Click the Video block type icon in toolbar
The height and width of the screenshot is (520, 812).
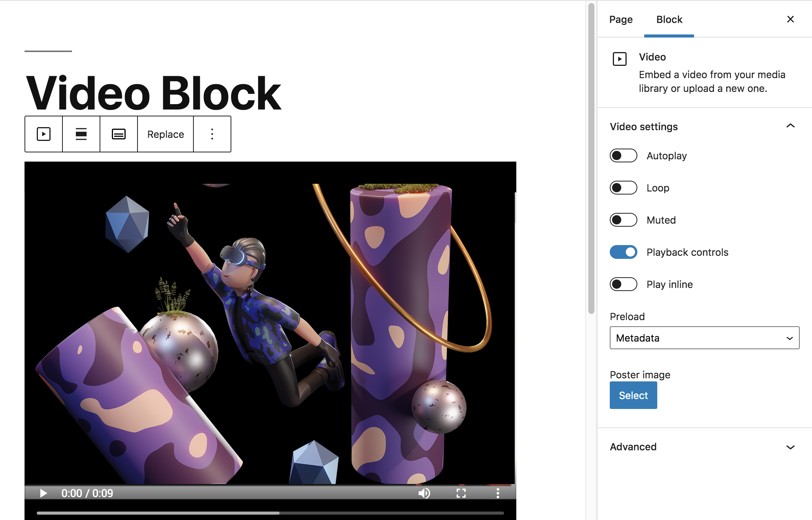44,134
